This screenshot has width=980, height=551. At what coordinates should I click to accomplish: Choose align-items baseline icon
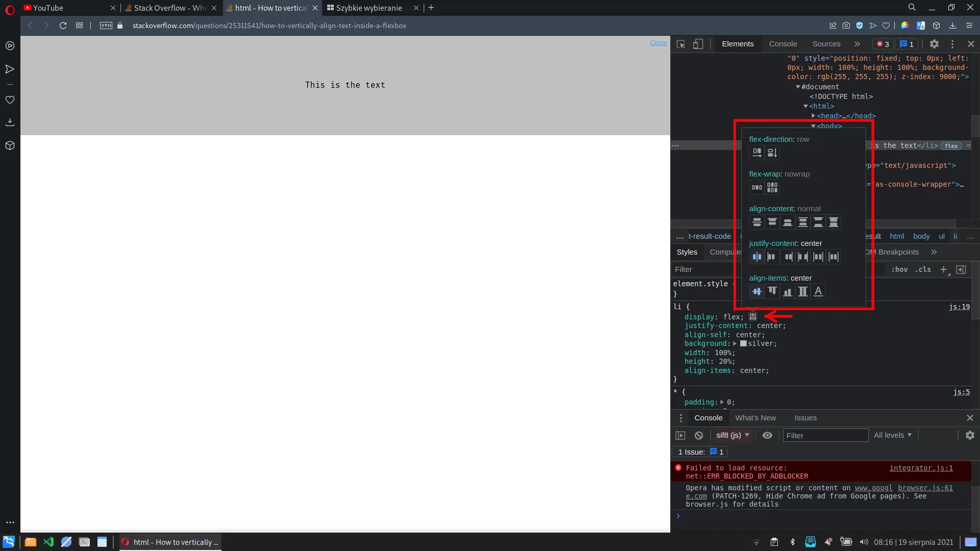click(x=818, y=291)
